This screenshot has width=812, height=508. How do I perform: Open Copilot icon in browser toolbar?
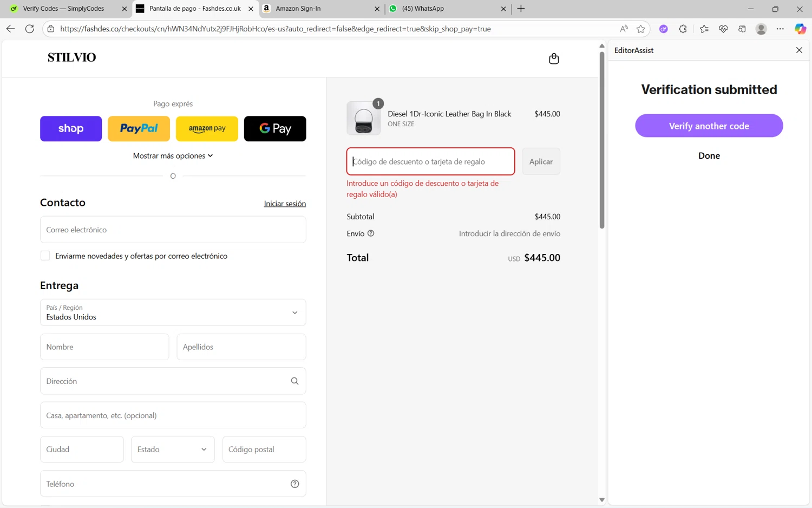click(800, 29)
